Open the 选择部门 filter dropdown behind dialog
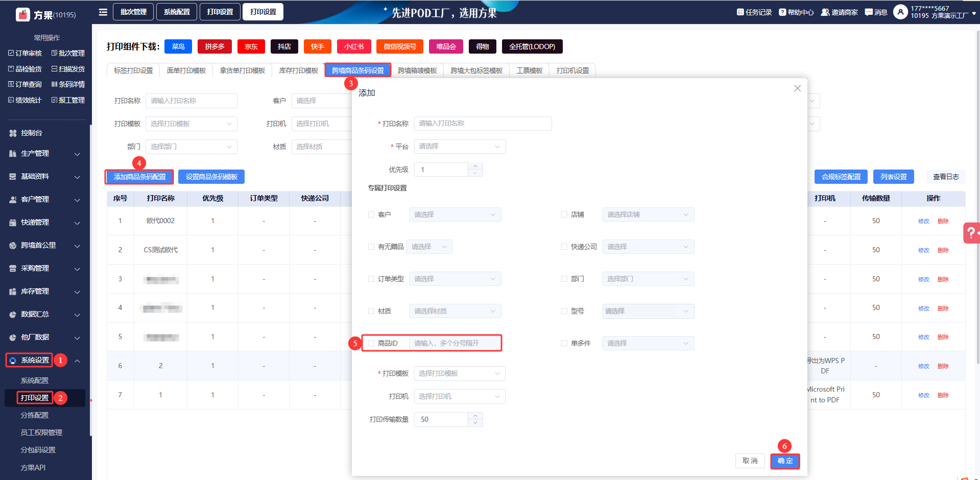Image resolution: width=980 pixels, height=480 pixels. coord(192,147)
